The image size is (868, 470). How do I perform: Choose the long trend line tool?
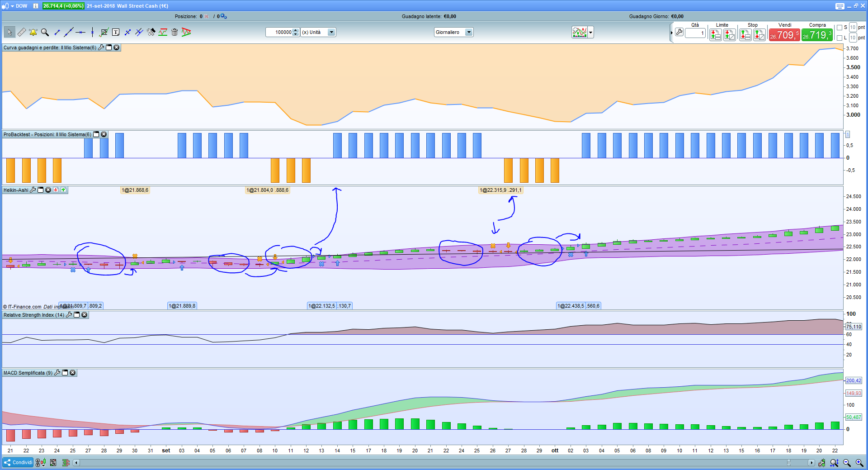coord(69,32)
